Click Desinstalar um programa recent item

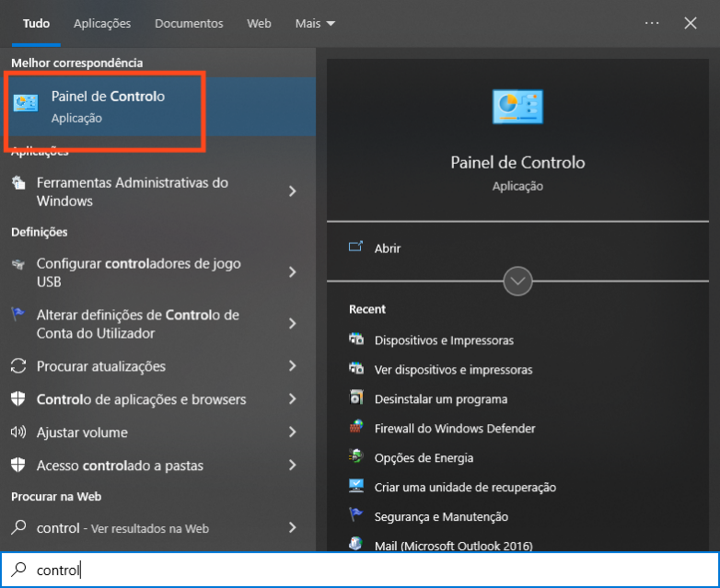tap(440, 398)
